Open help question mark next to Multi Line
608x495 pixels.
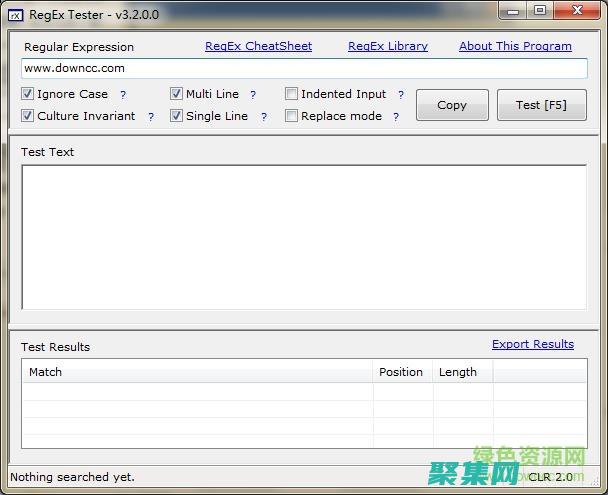(x=253, y=95)
